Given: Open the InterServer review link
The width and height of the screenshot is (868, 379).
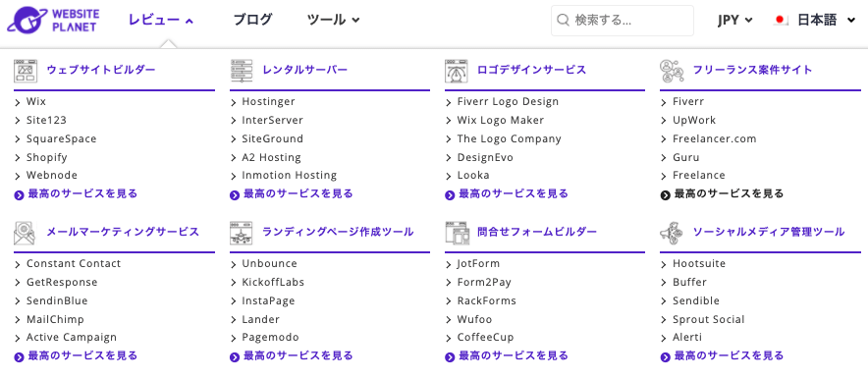Looking at the screenshot, I should point(272,120).
